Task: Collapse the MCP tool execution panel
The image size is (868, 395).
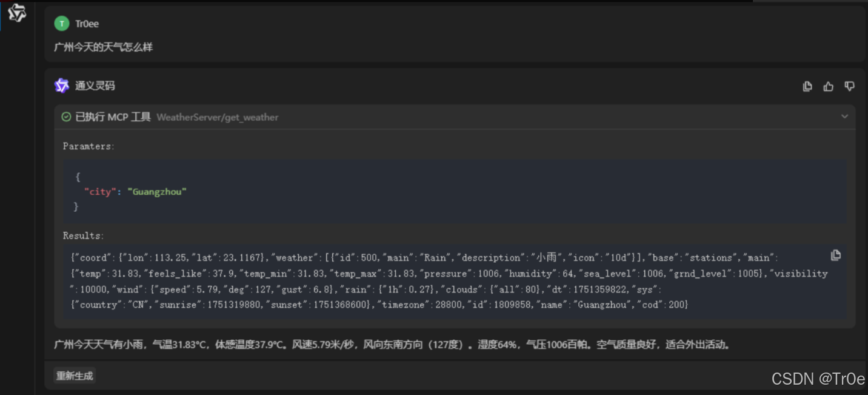Action: [x=844, y=116]
